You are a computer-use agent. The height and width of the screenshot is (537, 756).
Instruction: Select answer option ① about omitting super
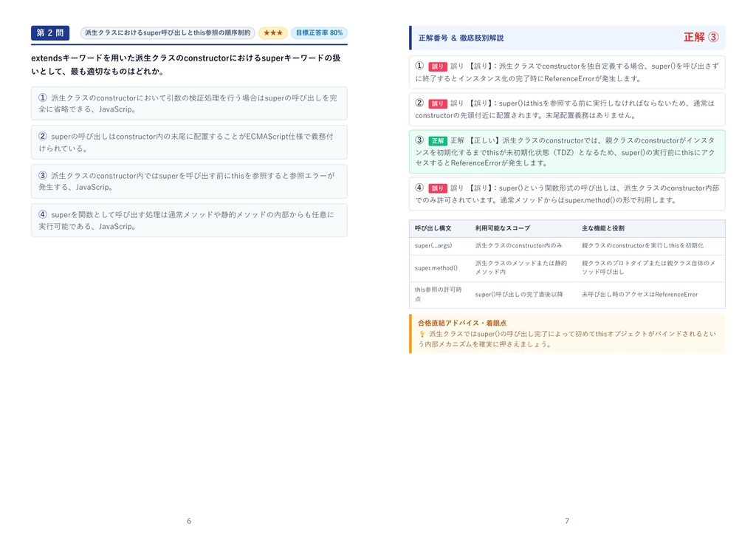coord(189,103)
